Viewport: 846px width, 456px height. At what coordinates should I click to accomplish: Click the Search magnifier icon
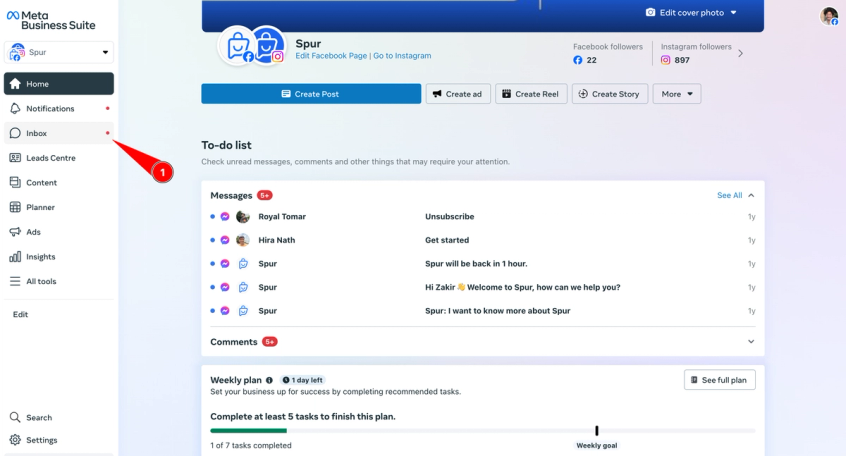point(15,417)
